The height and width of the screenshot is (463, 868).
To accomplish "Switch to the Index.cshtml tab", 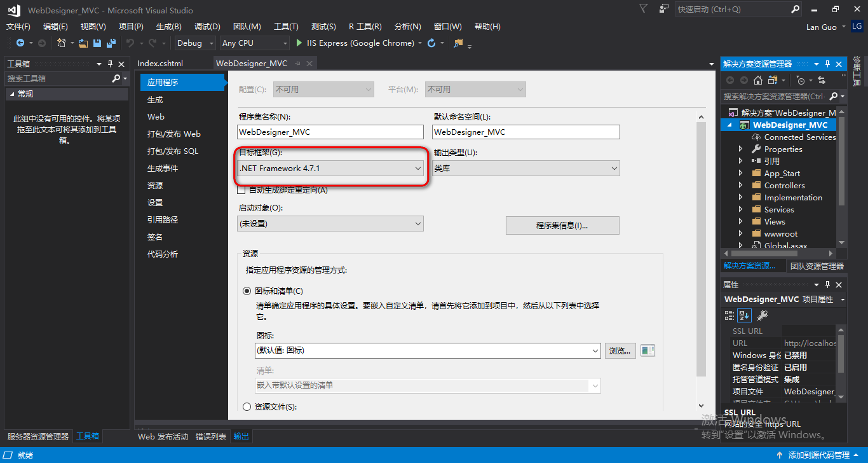I will point(160,63).
